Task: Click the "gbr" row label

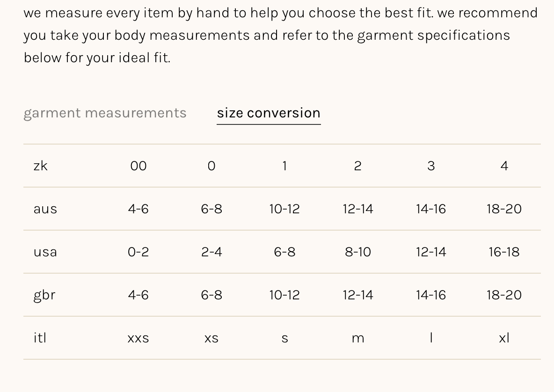Action: [x=44, y=295]
